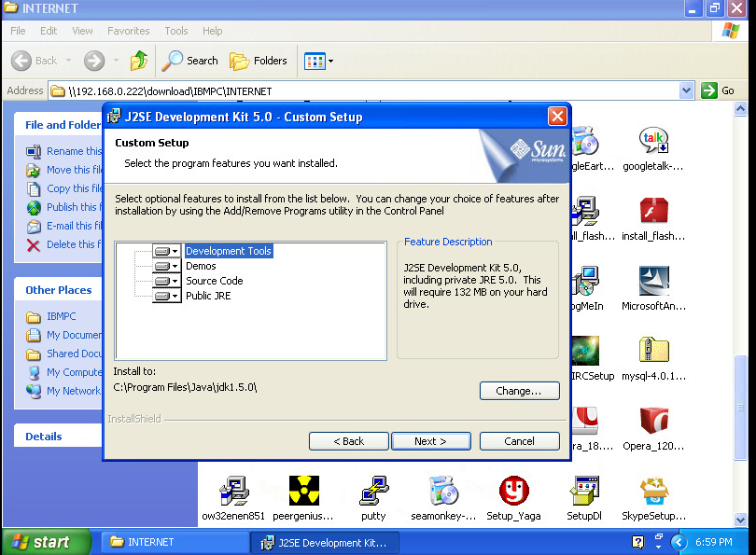Viewport: 756px width, 555px height.
Task: Select the googletalk installer icon
Action: (652, 142)
